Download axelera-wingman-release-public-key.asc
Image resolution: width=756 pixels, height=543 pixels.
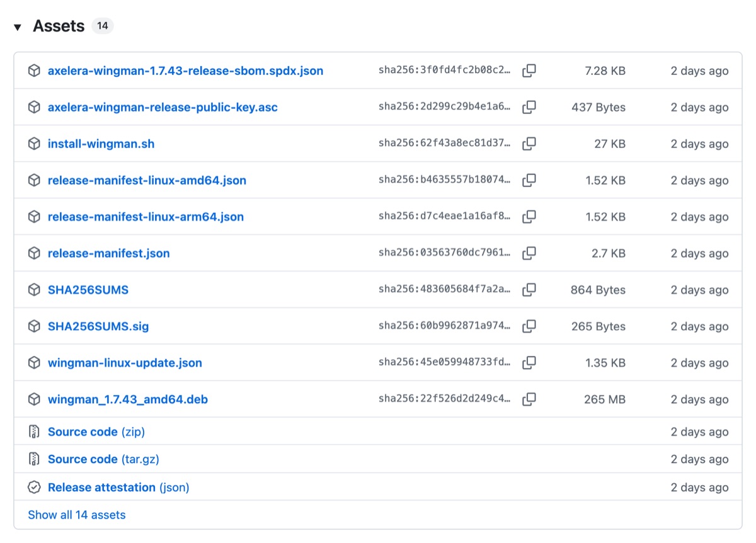[163, 107]
